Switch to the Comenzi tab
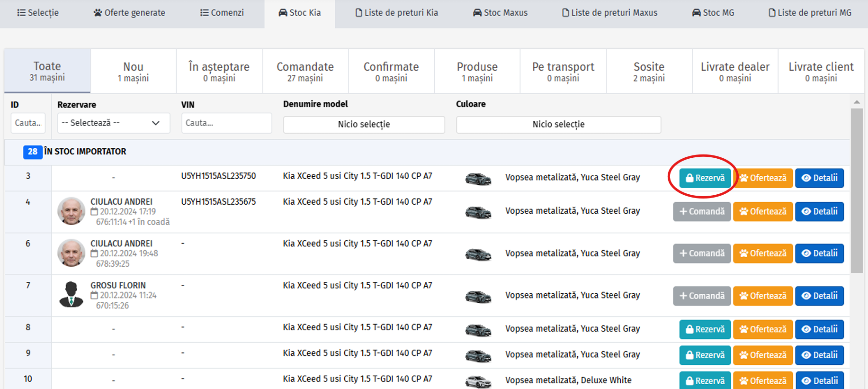Viewport: 868px width, 389px height. pos(222,13)
